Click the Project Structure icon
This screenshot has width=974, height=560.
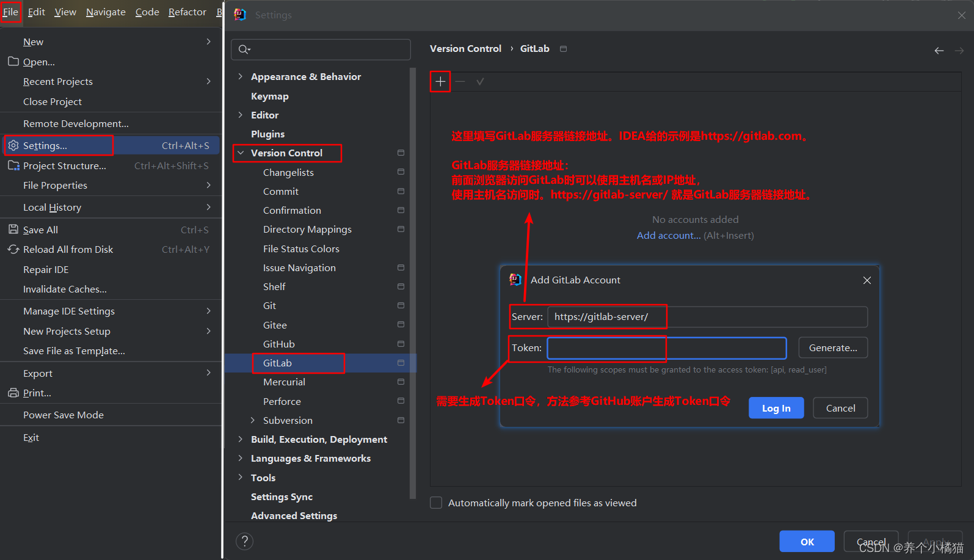pos(13,165)
